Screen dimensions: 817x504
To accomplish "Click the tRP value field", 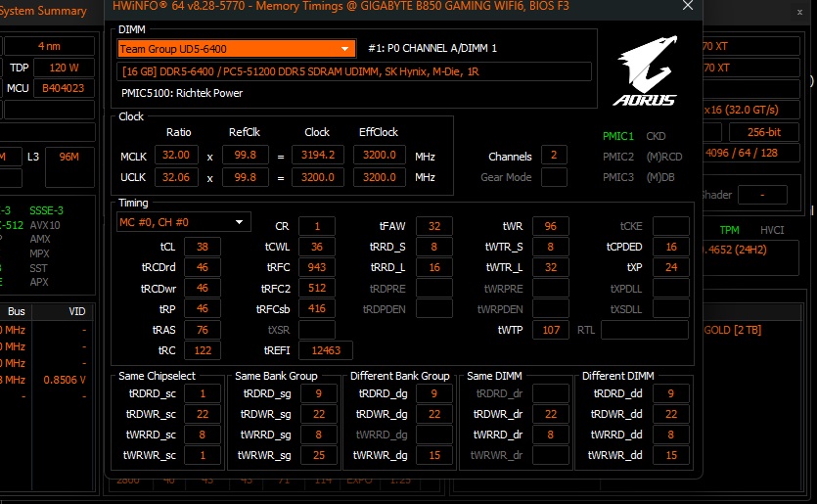I will (x=203, y=308).
